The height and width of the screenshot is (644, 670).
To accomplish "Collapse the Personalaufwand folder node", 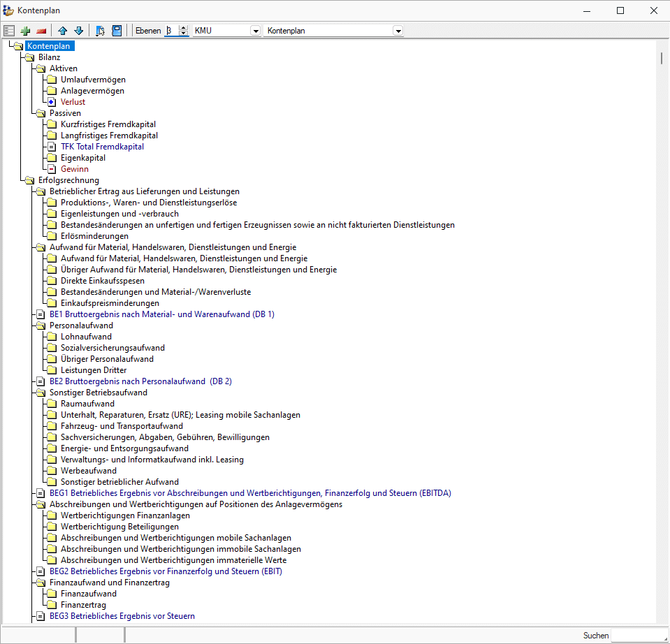I will pyautogui.click(x=41, y=325).
